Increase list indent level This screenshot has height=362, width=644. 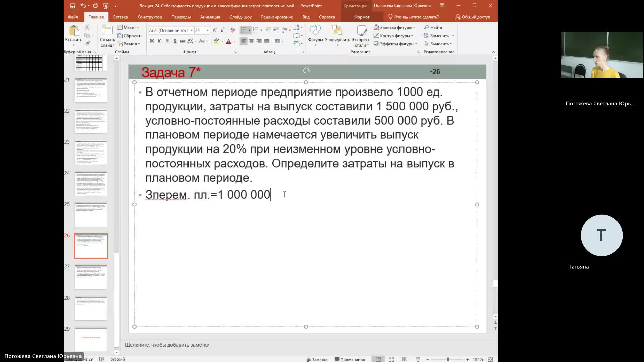(x=276, y=30)
